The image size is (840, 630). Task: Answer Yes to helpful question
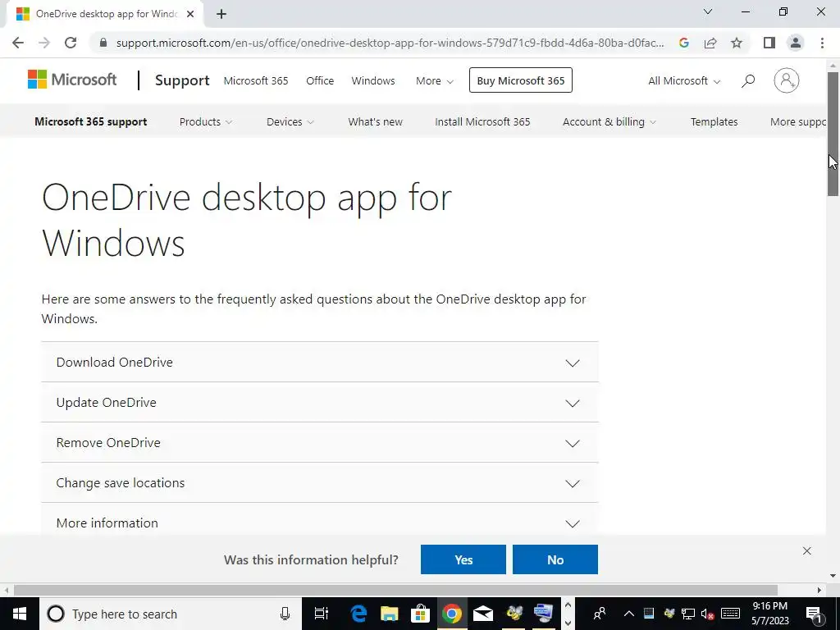(463, 559)
